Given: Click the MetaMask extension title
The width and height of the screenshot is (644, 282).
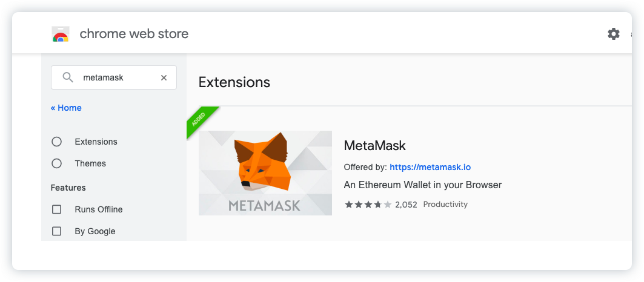Looking at the screenshot, I should (374, 145).
